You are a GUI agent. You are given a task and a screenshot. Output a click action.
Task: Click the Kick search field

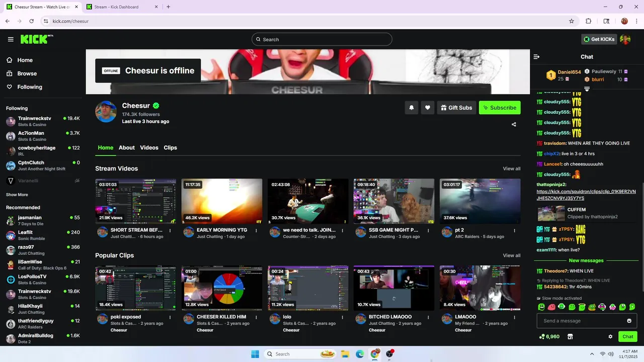point(322,39)
